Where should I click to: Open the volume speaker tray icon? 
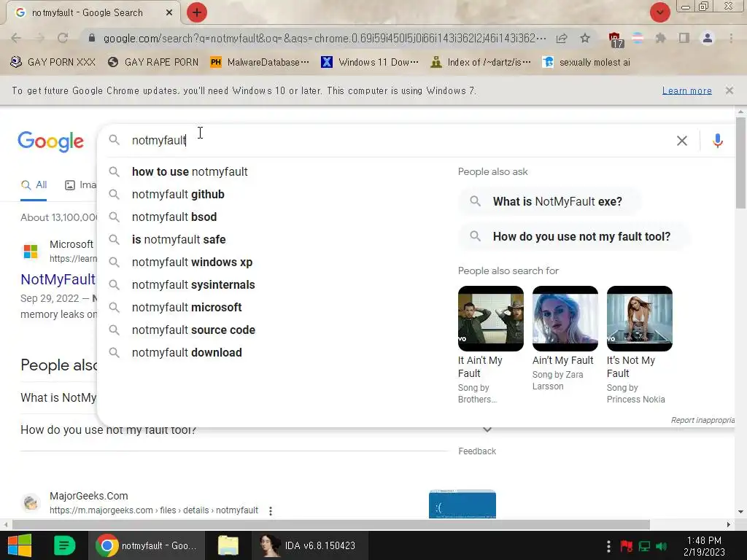(x=661, y=545)
